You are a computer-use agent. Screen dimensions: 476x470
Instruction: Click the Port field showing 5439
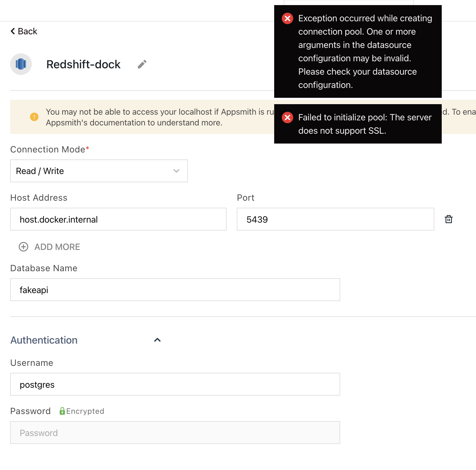335,219
